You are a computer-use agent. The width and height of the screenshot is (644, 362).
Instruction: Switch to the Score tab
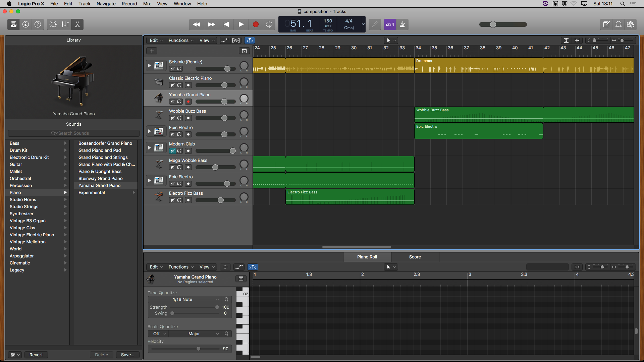pos(415,257)
